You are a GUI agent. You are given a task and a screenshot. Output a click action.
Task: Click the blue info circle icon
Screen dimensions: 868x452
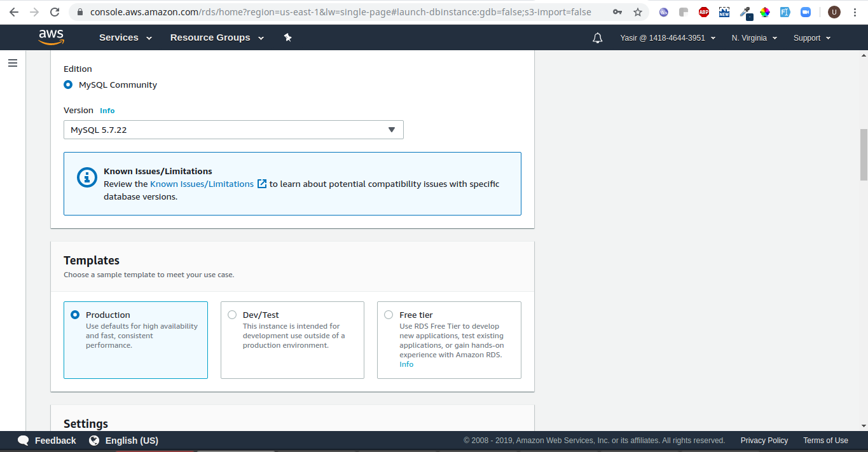click(87, 177)
